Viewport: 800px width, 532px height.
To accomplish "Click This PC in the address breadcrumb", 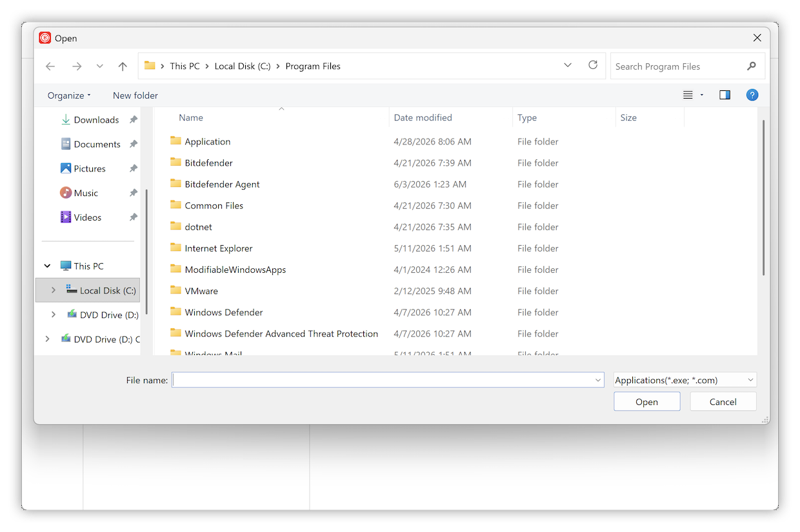I will (x=185, y=66).
